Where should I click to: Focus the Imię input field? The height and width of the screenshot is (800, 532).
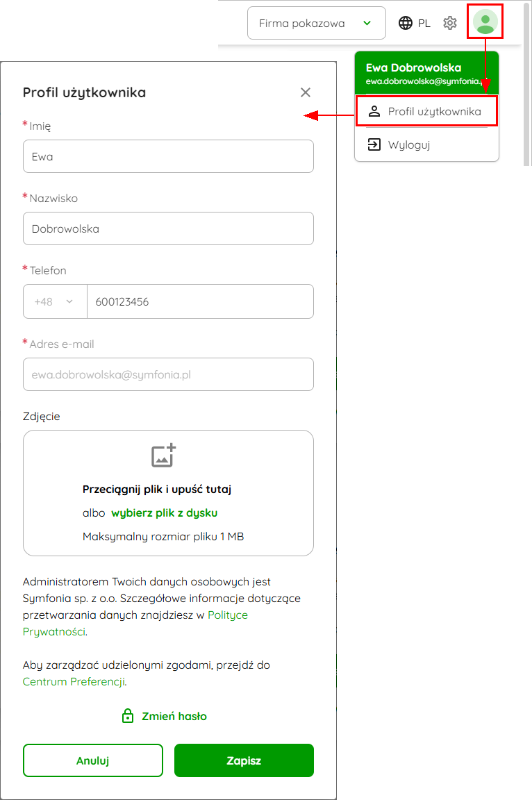click(x=168, y=156)
